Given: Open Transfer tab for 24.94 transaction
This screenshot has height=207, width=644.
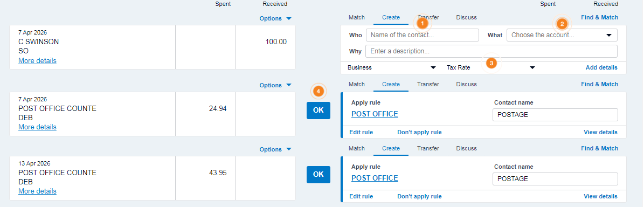Looking at the screenshot, I should point(428,84).
